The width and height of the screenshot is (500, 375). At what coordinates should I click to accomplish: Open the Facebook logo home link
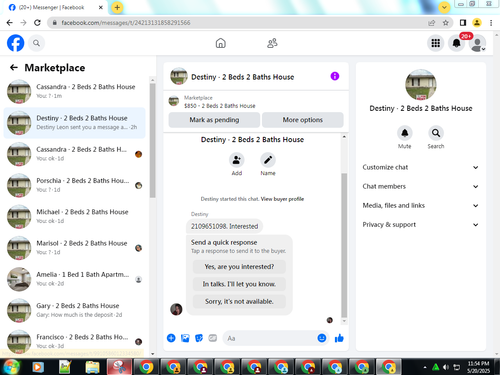coord(15,43)
